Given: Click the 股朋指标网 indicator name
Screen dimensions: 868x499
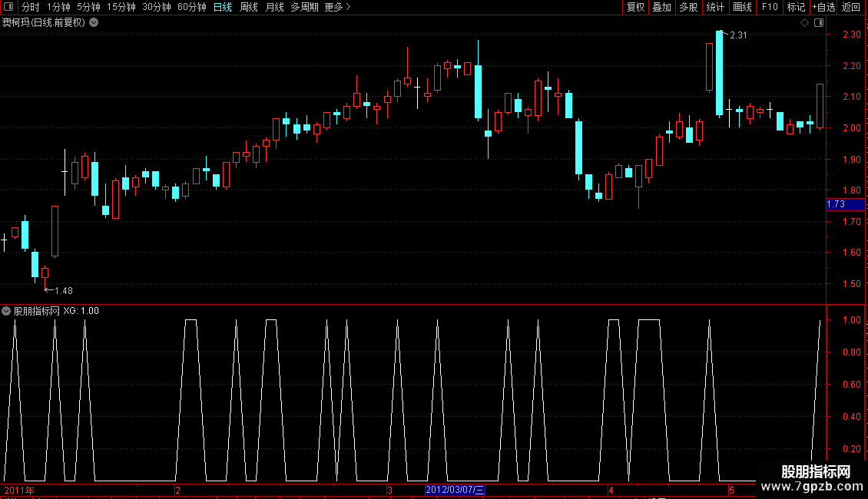Looking at the screenshot, I should click(37, 311).
